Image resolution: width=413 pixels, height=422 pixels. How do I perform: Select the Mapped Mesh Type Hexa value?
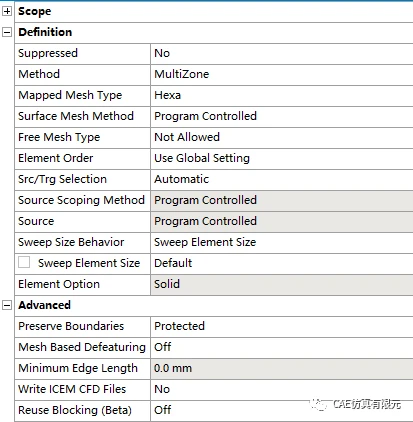tap(282, 95)
